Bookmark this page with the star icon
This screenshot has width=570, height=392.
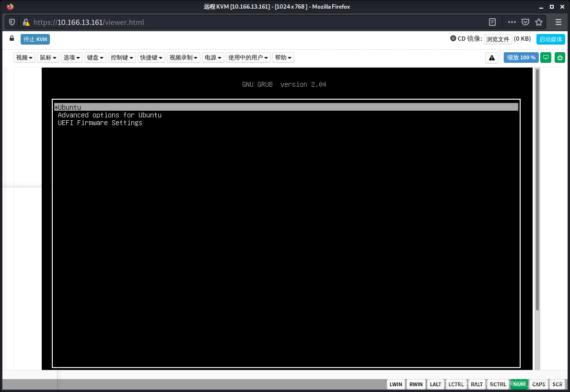click(x=539, y=22)
